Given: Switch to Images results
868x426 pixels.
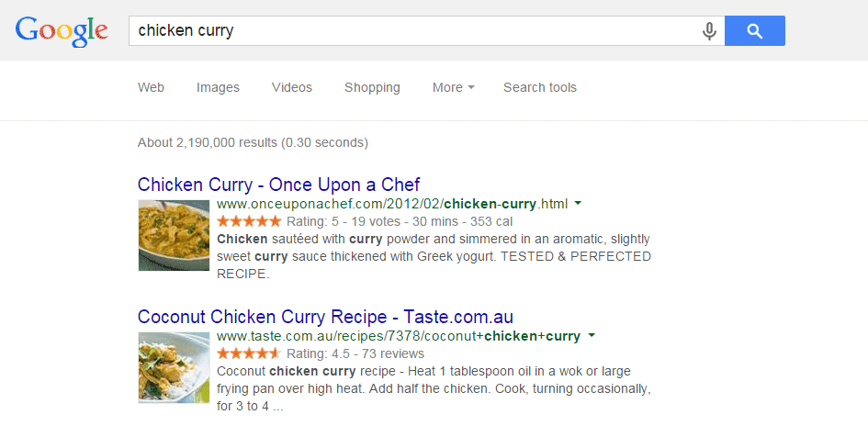Looking at the screenshot, I should [x=218, y=87].
